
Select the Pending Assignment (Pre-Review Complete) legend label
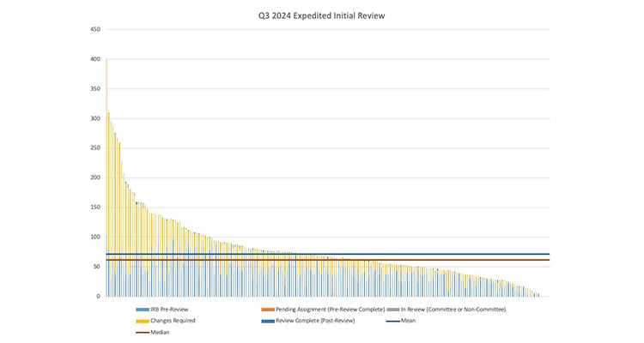[330, 309]
